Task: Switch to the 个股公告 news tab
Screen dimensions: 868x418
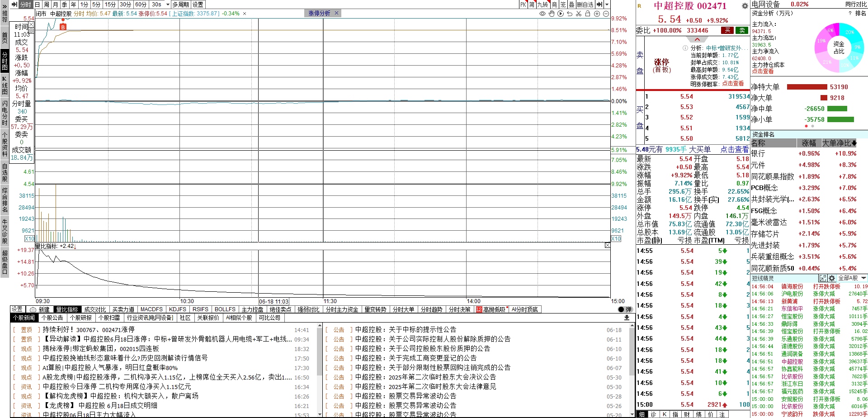Action: click(x=52, y=318)
